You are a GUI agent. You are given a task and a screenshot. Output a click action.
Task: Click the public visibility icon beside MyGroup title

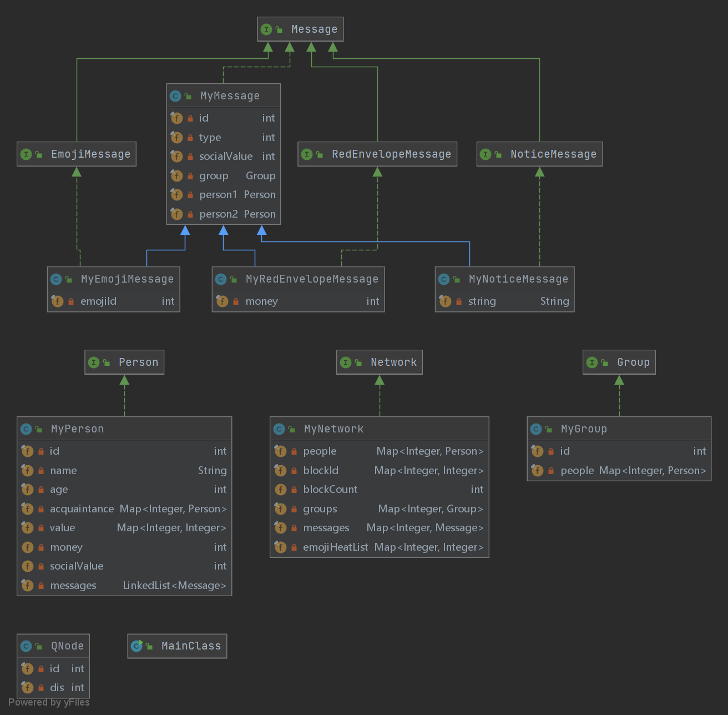coord(549,429)
